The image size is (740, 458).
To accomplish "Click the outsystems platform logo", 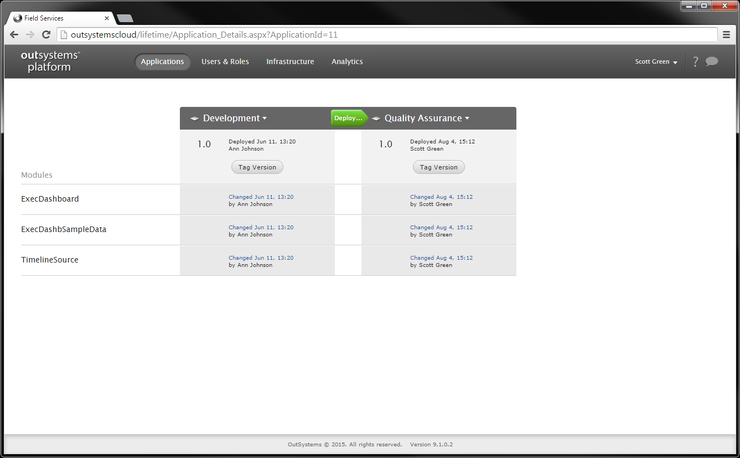I will (50, 61).
